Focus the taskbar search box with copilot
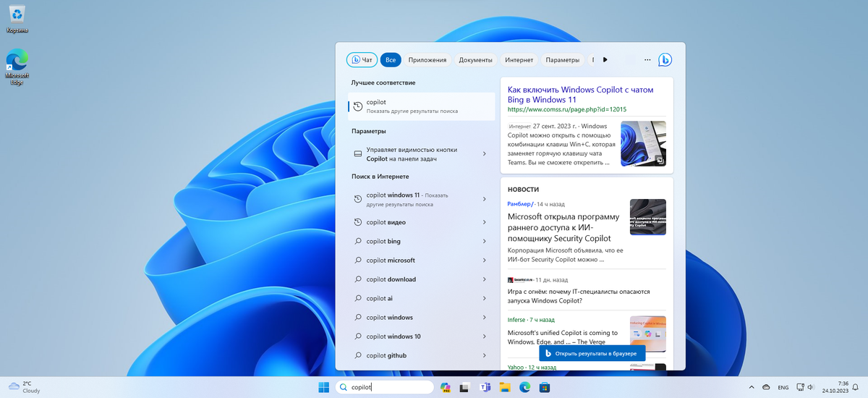Image resolution: width=868 pixels, height=398 pixels. (x=384, y=387)
